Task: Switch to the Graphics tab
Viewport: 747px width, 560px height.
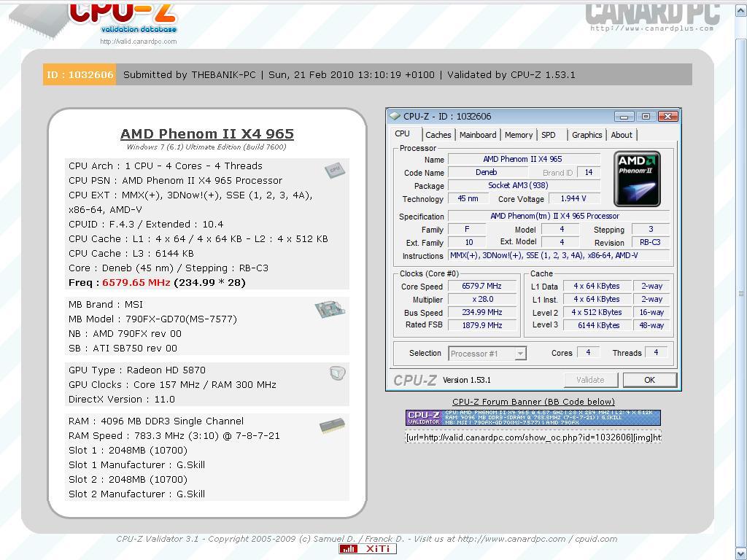Action: click(x=587, y=135)
